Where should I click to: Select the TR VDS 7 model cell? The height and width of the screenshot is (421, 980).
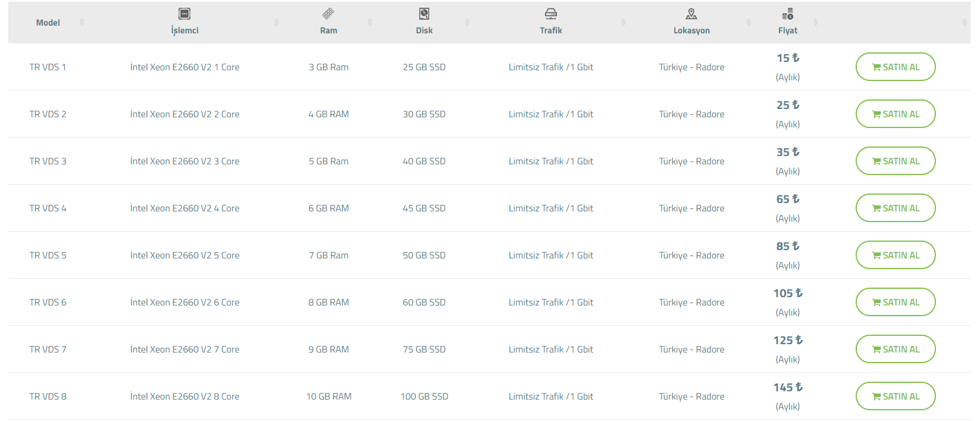point(48,350)
